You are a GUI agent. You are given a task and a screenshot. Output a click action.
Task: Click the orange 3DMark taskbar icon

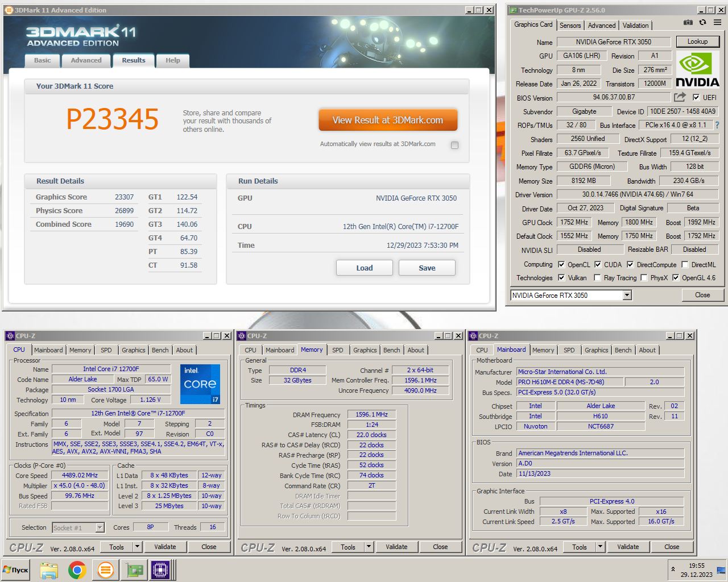[105, 570]
